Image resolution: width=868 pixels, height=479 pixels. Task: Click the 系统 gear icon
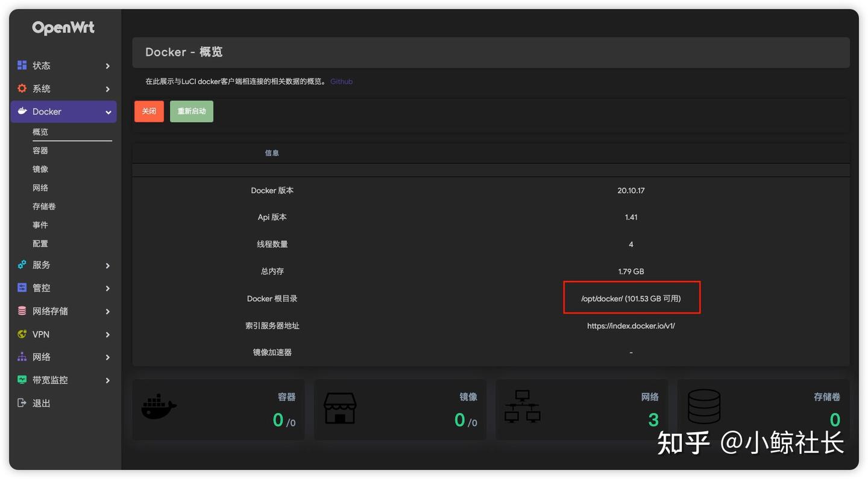(x=22, y=89)
